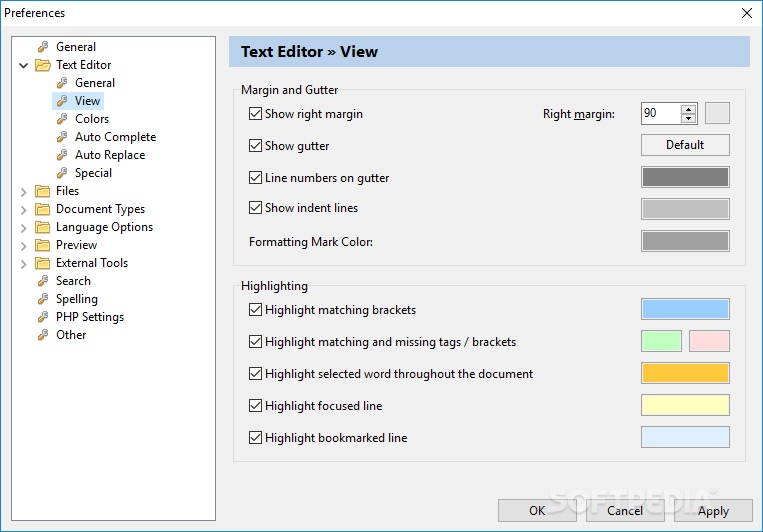Click the wrench icon next to Auto Complete

(x=62, y=137)
